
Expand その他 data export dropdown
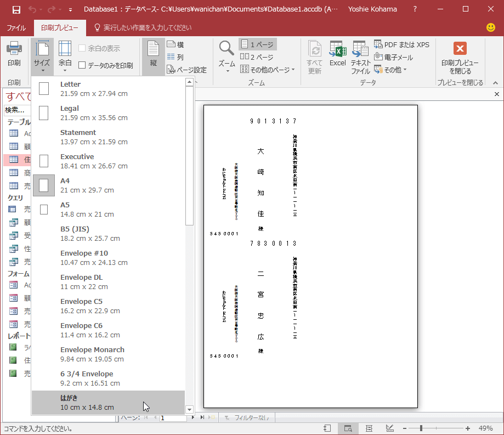[390, 70]
